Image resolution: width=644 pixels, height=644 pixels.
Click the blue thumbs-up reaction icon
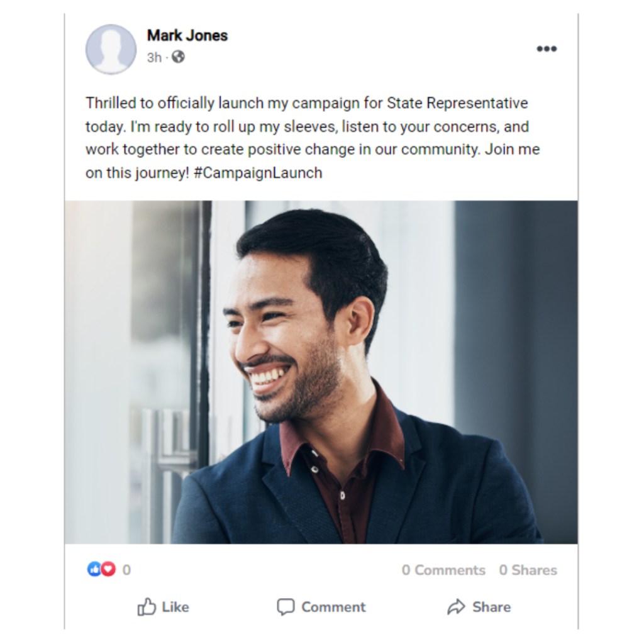[94, 569]
